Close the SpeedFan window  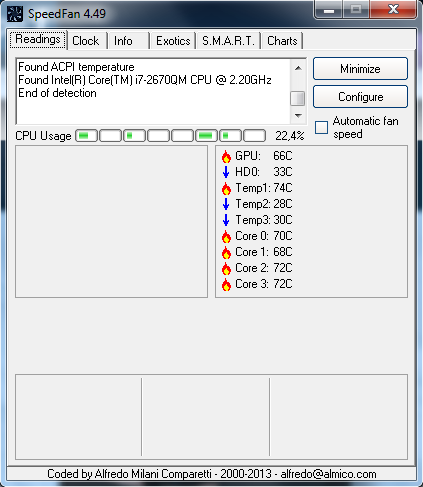click(394, 9)
